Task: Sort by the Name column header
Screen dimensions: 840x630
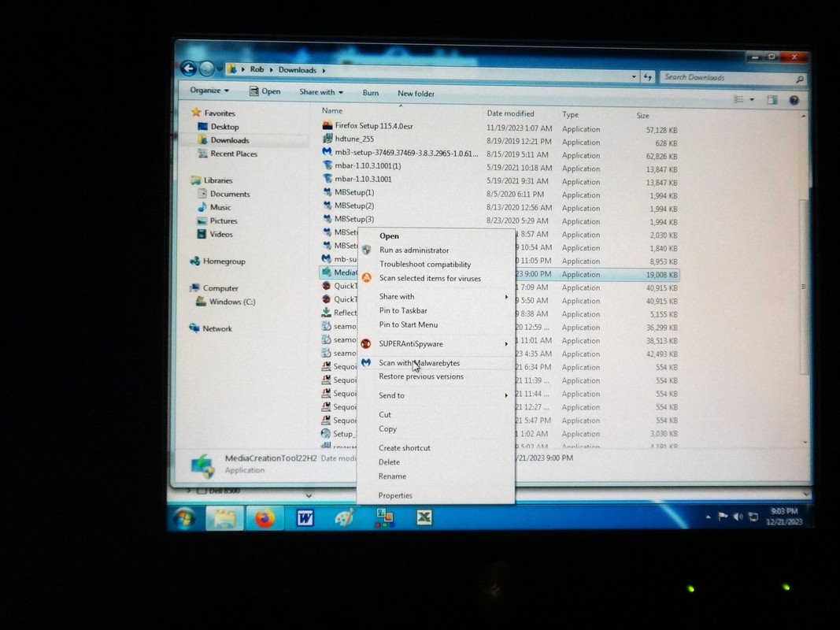Action: [x=332, y=110]
